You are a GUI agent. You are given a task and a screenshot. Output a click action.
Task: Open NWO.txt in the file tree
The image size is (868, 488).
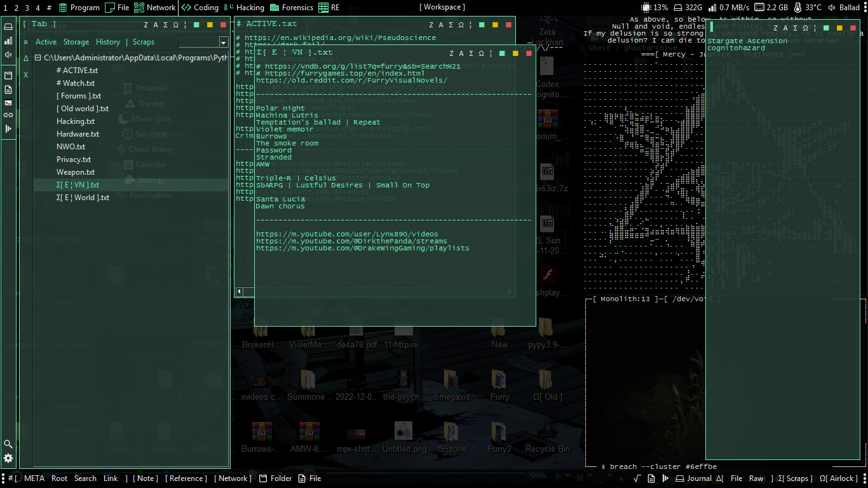tap(71, 147)
